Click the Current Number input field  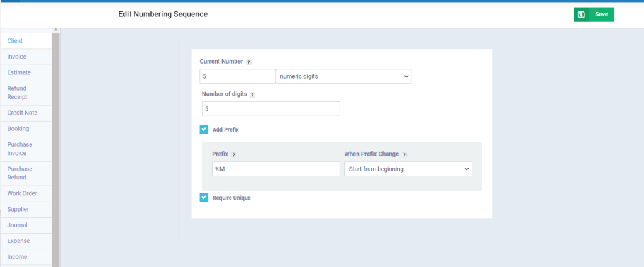[237, 76]
